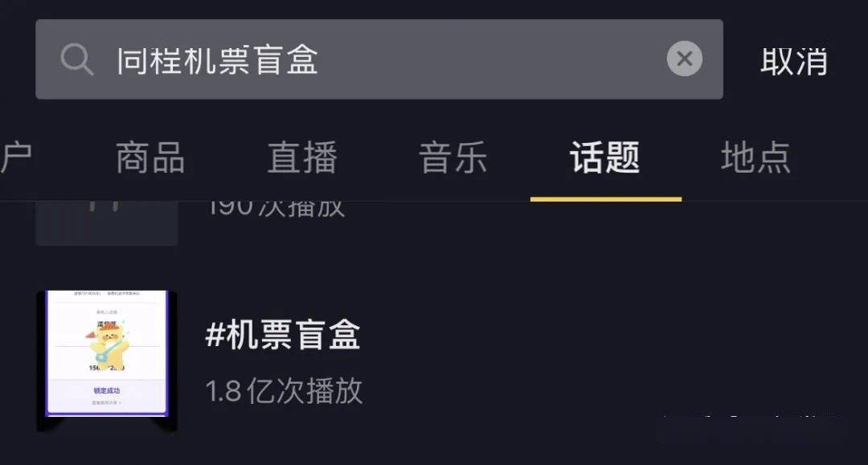The image size is (868, 465).
Task: Click the 锁定成功 label inside the thumbnail
Action: (x=106, y=390)
